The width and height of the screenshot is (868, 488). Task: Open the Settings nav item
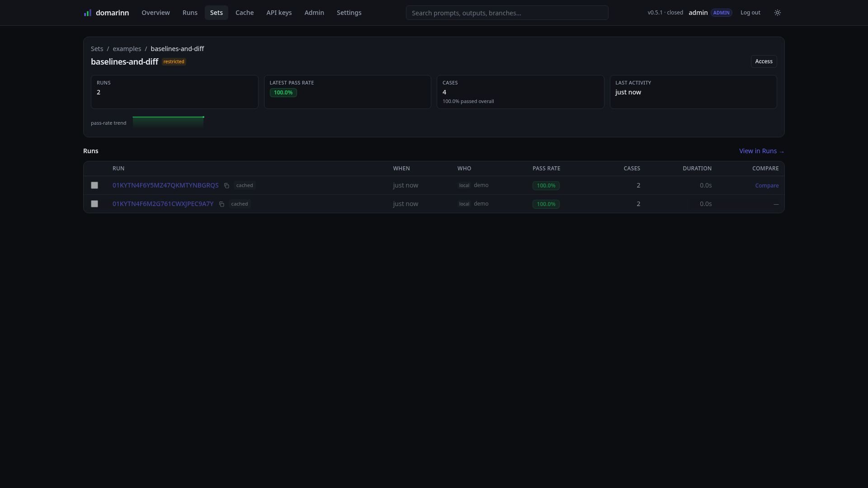tap(349, 13)
